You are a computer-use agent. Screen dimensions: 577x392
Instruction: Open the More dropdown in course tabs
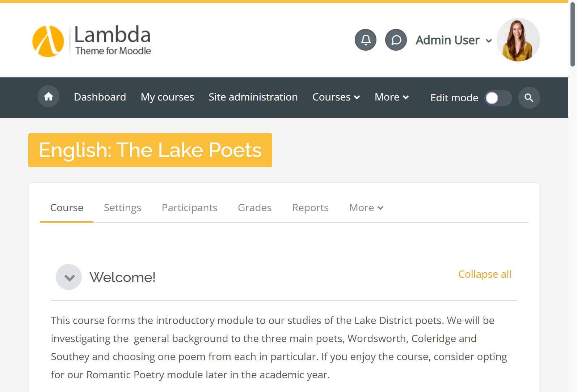tap(366, 208)
